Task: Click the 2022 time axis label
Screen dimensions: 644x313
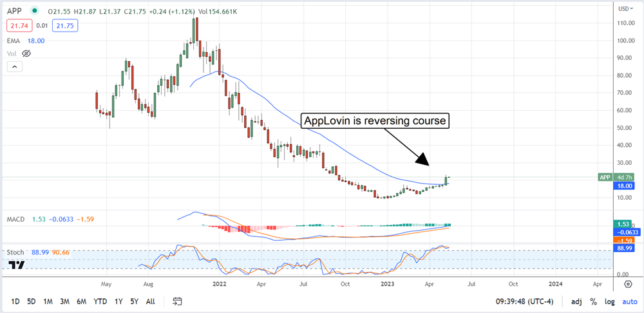Action: click(220, 284)
